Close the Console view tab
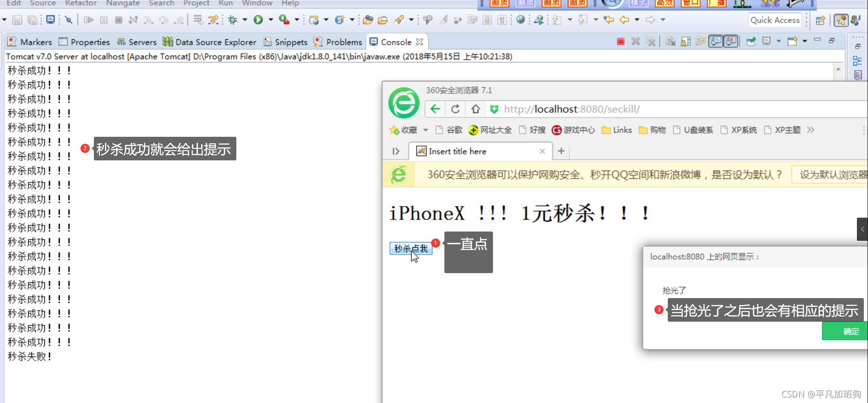The image size is (868, 403). (x=419, y=42)
